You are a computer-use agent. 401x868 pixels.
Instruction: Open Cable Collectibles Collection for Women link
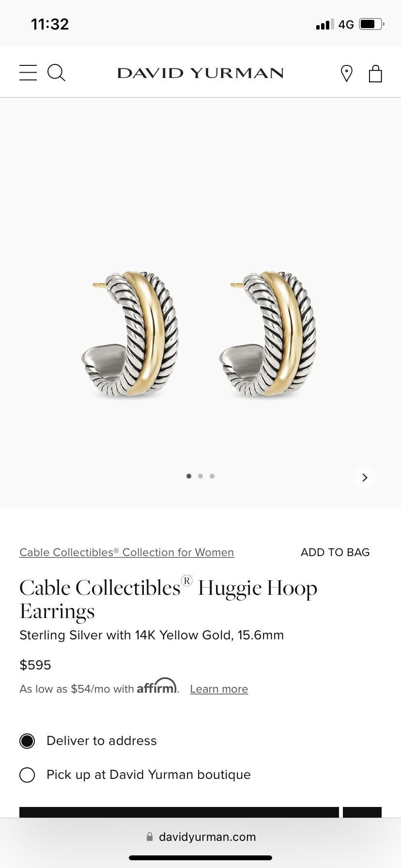click(x=127, y=552)
